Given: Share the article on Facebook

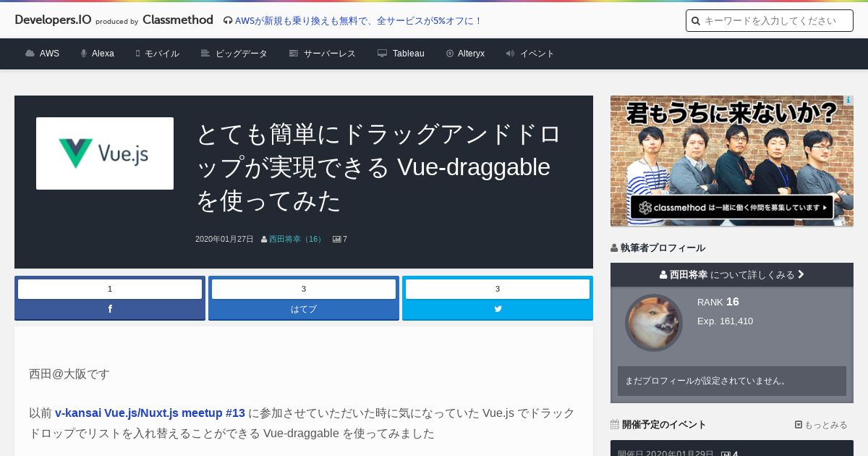Looking at the screenshot, I should (110, 309).
